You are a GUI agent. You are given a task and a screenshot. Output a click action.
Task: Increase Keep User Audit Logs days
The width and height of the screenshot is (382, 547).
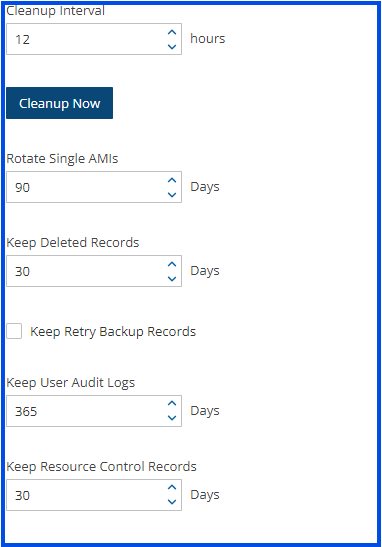(172, 404)
